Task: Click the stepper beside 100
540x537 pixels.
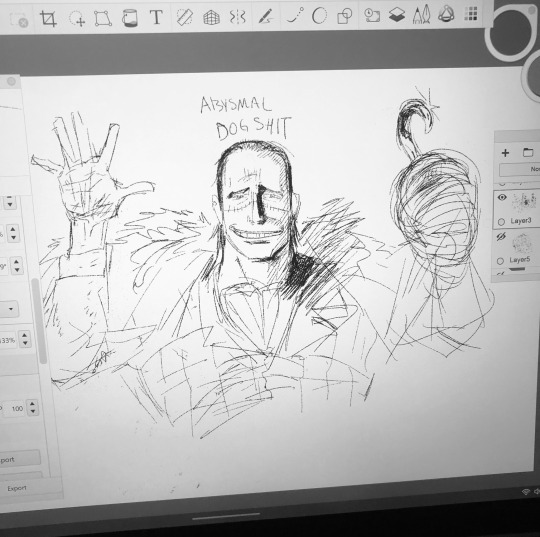Action: pos(32,407)
